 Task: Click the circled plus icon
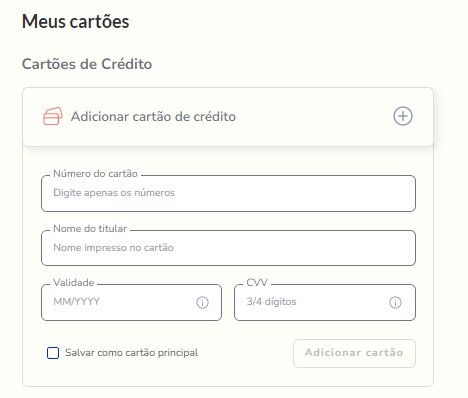(x=403, y=116)
